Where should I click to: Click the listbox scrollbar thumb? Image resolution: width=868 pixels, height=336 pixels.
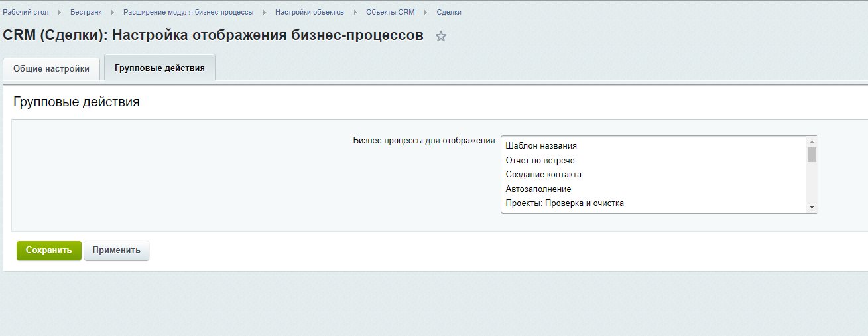point(812,155)
